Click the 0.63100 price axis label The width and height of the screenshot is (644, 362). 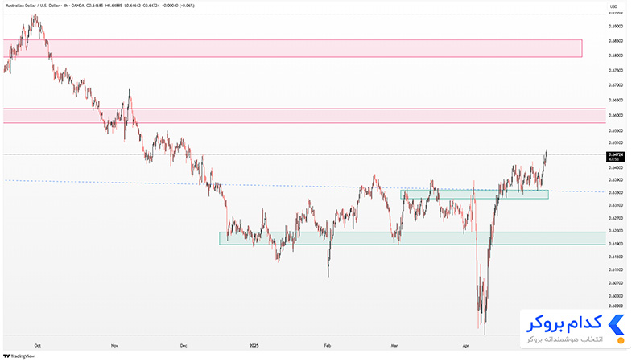point(616,205)
